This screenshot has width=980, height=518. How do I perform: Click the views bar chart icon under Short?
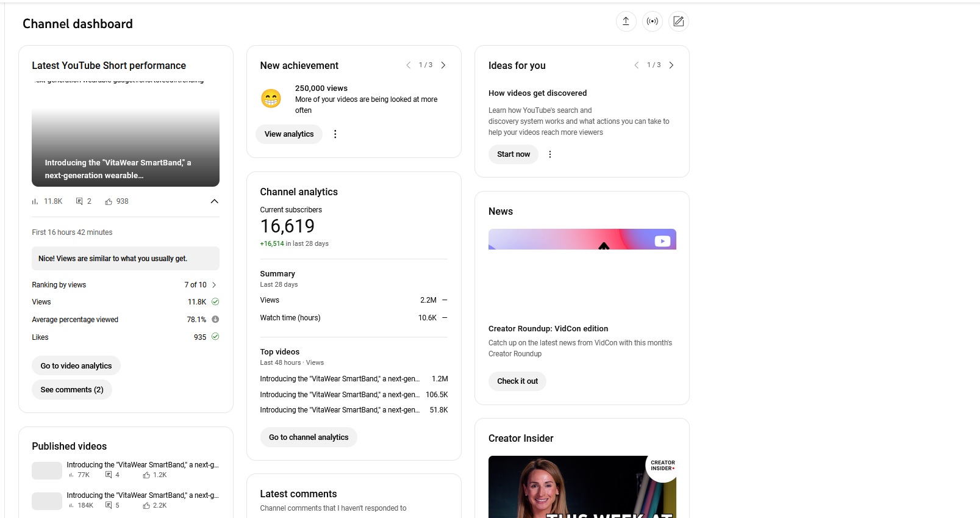(x=35, y=201)
